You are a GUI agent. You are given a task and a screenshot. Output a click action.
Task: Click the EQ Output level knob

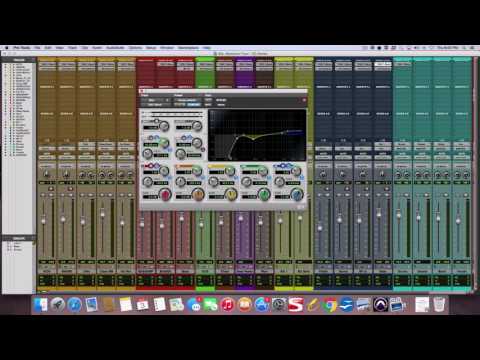tap(197, 126)
